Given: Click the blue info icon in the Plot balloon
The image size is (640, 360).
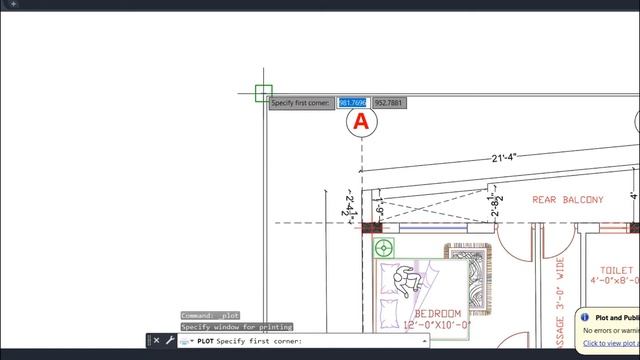Looking at the screenshot, I should [x=585, y=317].
